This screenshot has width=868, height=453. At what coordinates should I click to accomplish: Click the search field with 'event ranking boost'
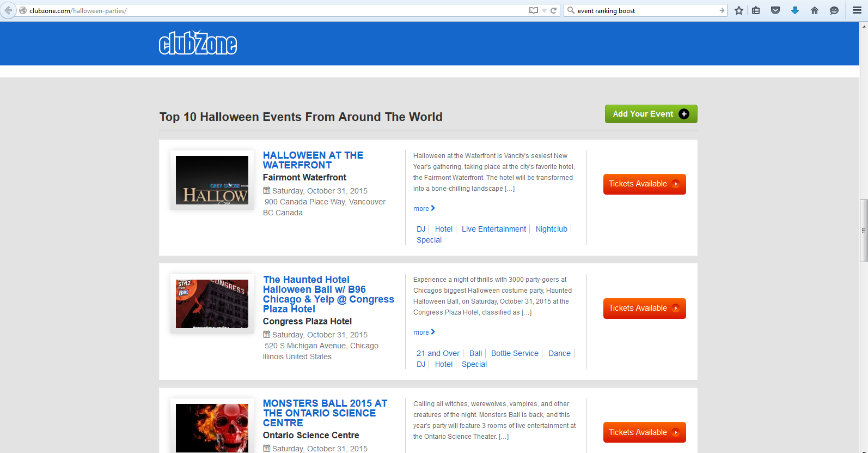tap(646, 10)
